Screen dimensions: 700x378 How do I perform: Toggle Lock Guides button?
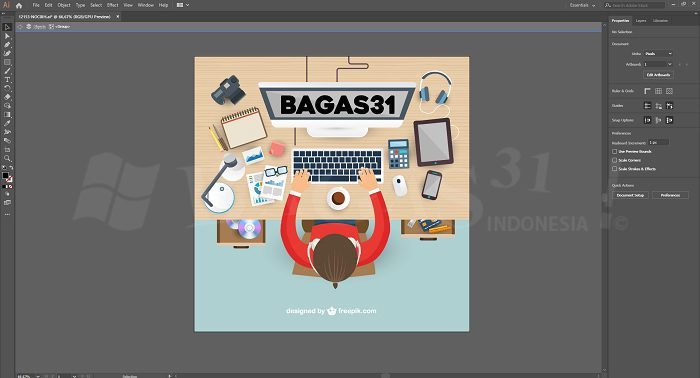(x=658, y=106)
